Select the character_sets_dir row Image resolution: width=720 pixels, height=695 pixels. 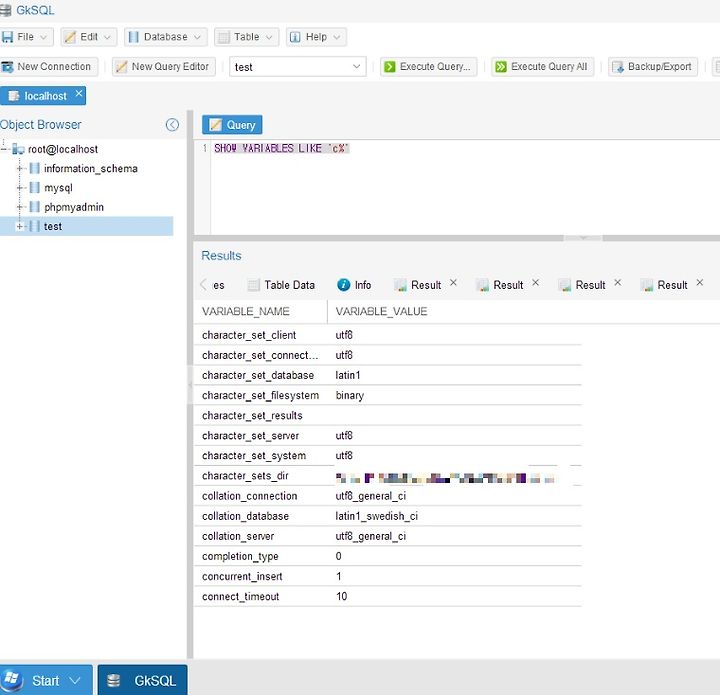pyautogui.click(x=388, y=476)
